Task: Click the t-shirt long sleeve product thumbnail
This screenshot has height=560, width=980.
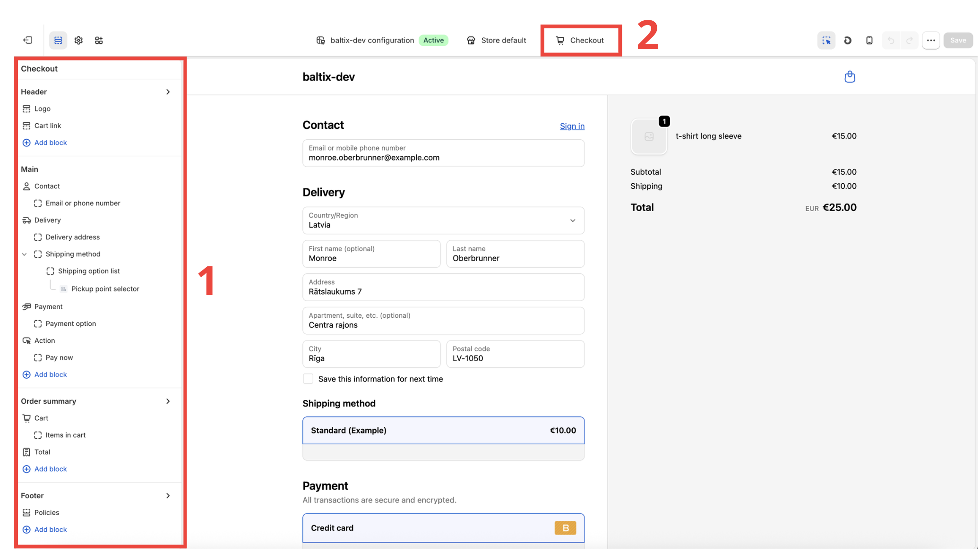Action: (x=649, y=136)
